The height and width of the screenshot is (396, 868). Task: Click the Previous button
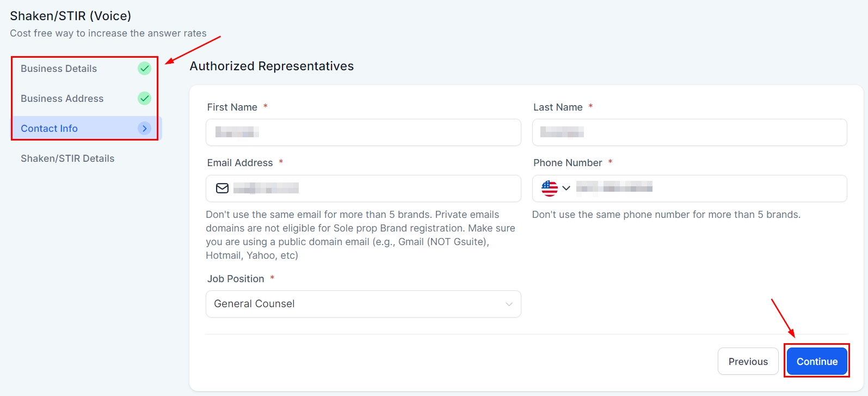(x=748, y=362)
